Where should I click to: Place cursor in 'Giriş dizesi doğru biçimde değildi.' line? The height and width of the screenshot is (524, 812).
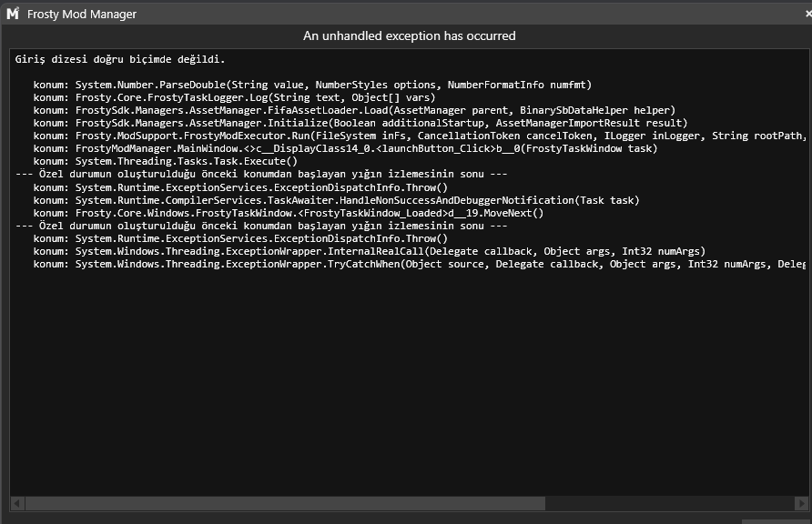120,59
